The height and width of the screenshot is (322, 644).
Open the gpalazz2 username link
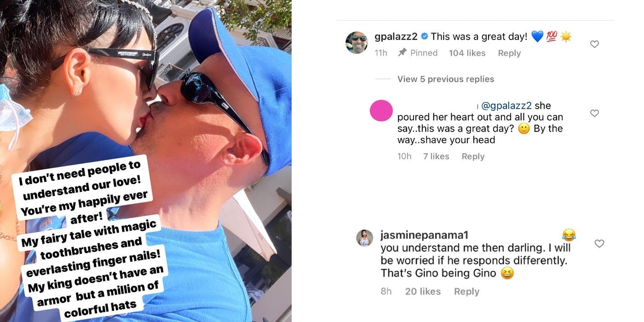point(396,37)
